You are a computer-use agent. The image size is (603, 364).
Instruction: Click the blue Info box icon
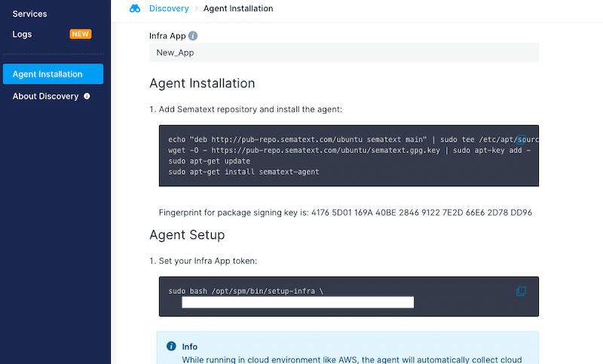click(171, 346)
